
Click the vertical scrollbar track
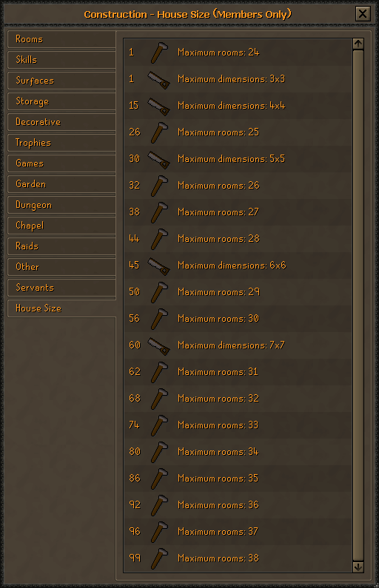coord(358,305)
